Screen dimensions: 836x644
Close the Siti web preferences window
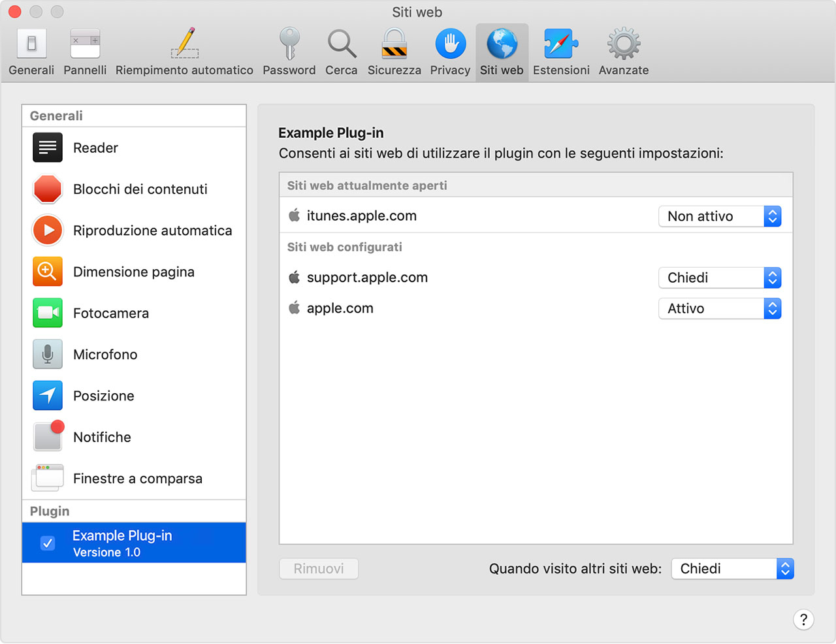pos(15,12)
